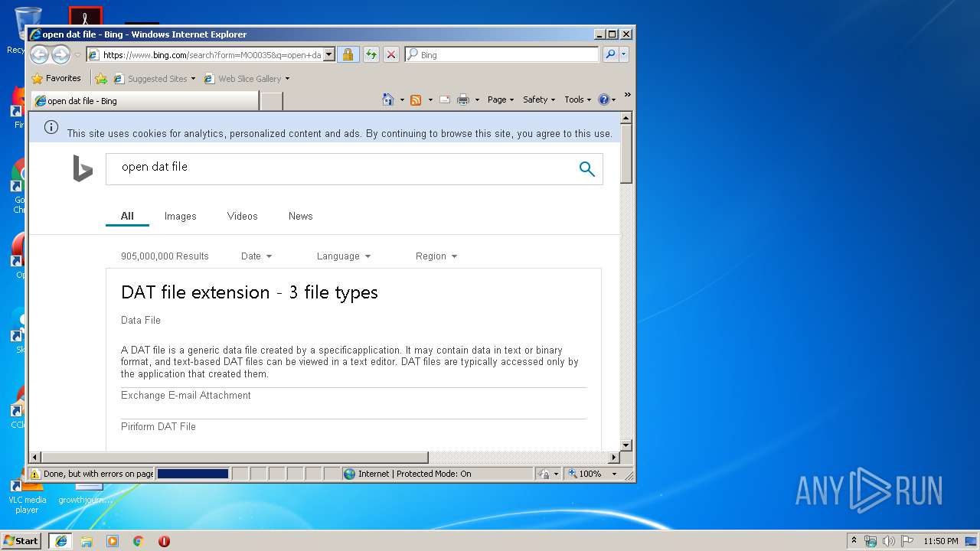This screenshot has width=980, height=551.
Task: Click the volume speaker tray icon
Action: [x=889, y=541]
